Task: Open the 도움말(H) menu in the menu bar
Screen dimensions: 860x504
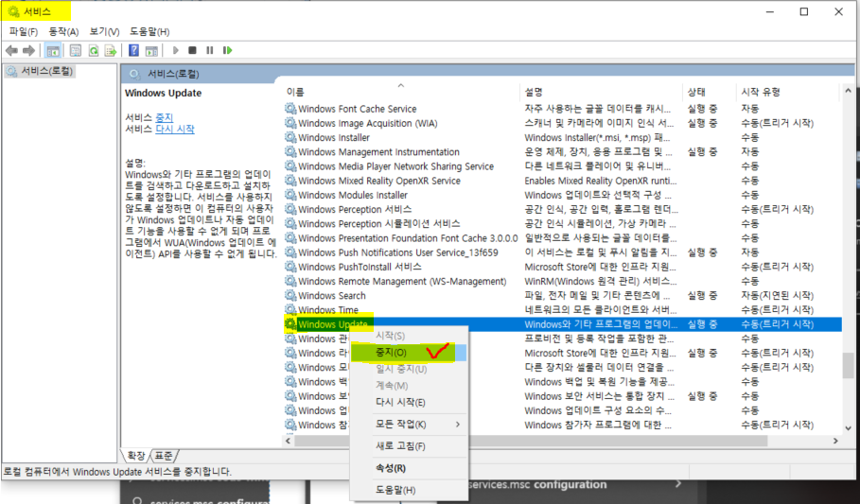Action: click(149, 32)
